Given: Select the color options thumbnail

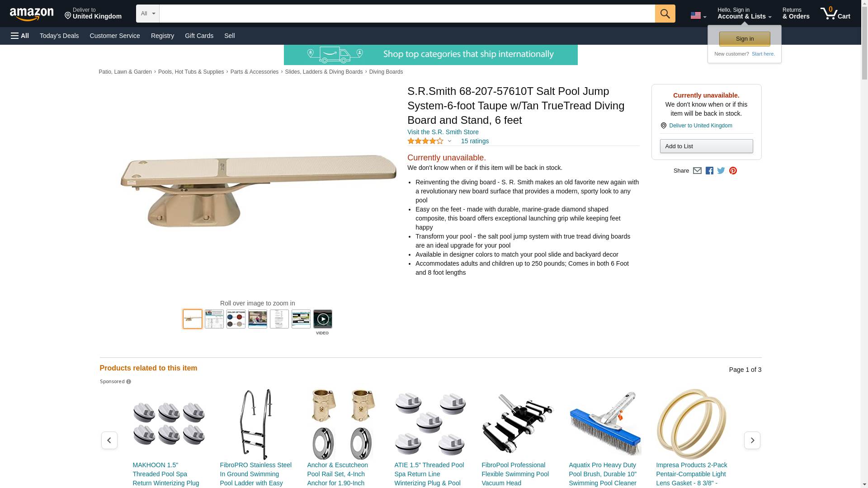Looking at the screenshot, I should 236,319.
